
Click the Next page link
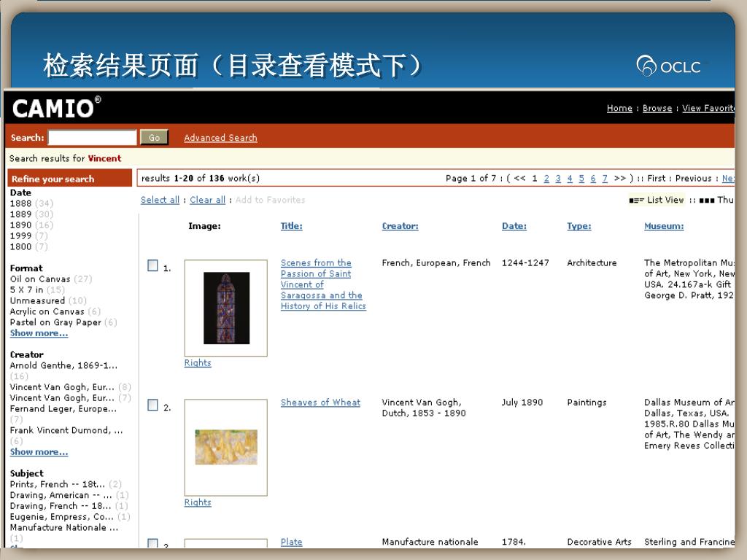click(x=729, y=179)
